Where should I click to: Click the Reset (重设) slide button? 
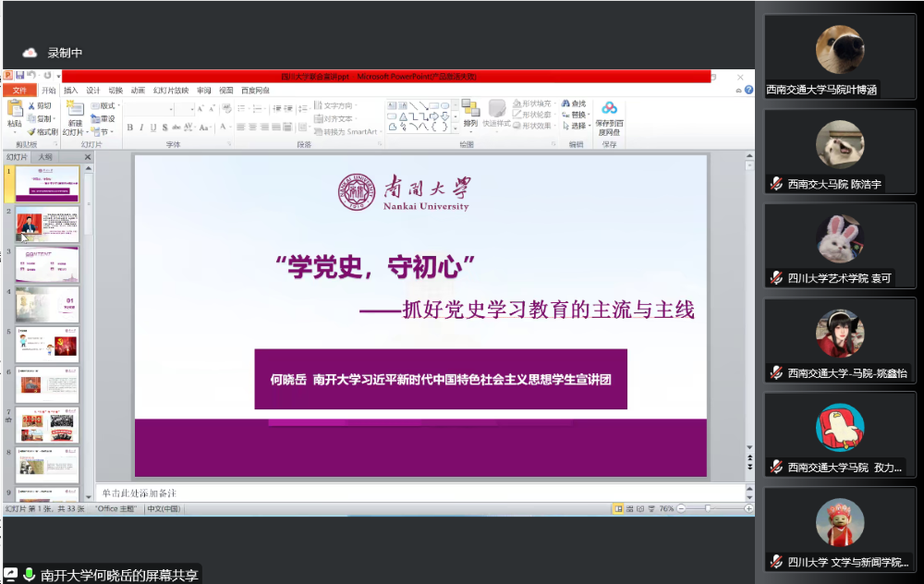[x=103, y=119]
